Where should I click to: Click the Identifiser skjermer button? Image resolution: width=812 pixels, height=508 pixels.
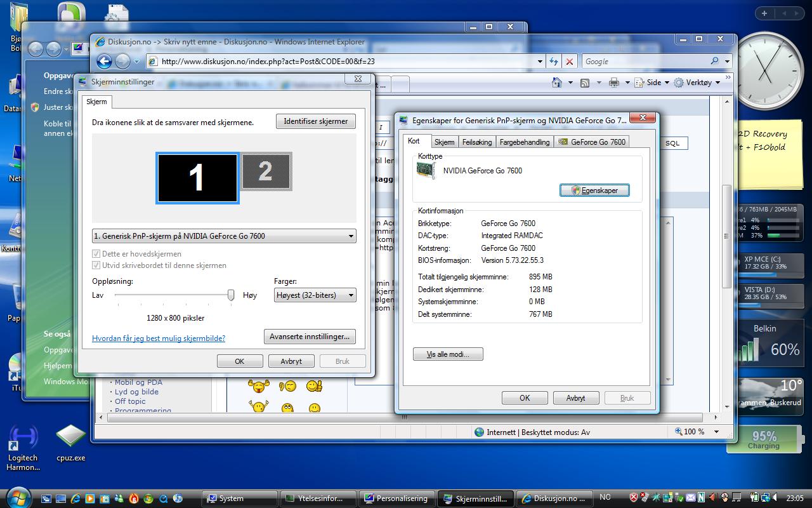point(316,121)
